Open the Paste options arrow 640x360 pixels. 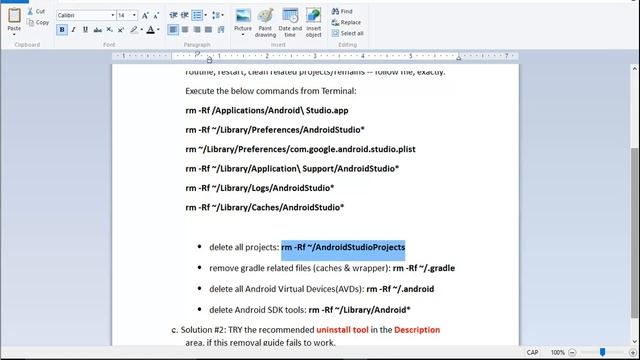pyautogui.click(x=14, y=34)
